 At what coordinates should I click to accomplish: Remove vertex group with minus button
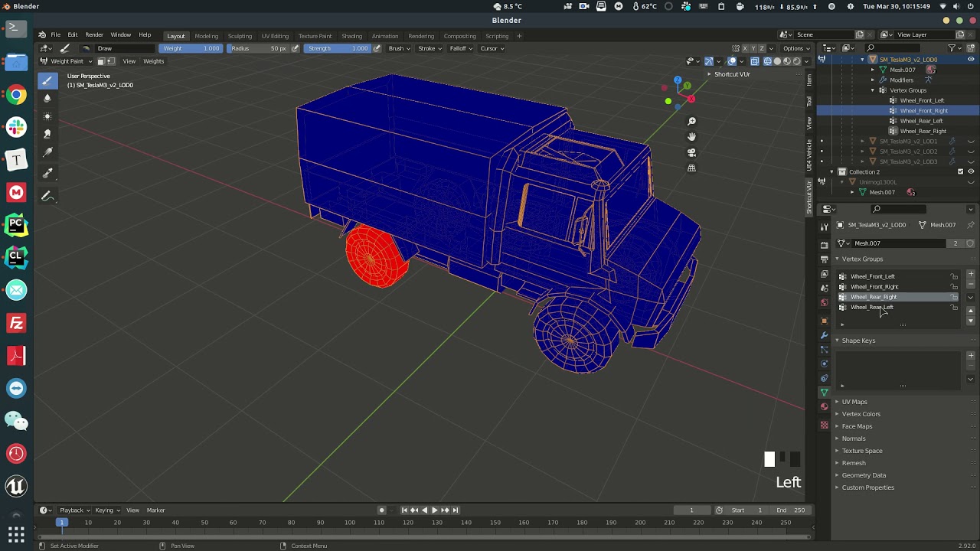tap(971, 284)
